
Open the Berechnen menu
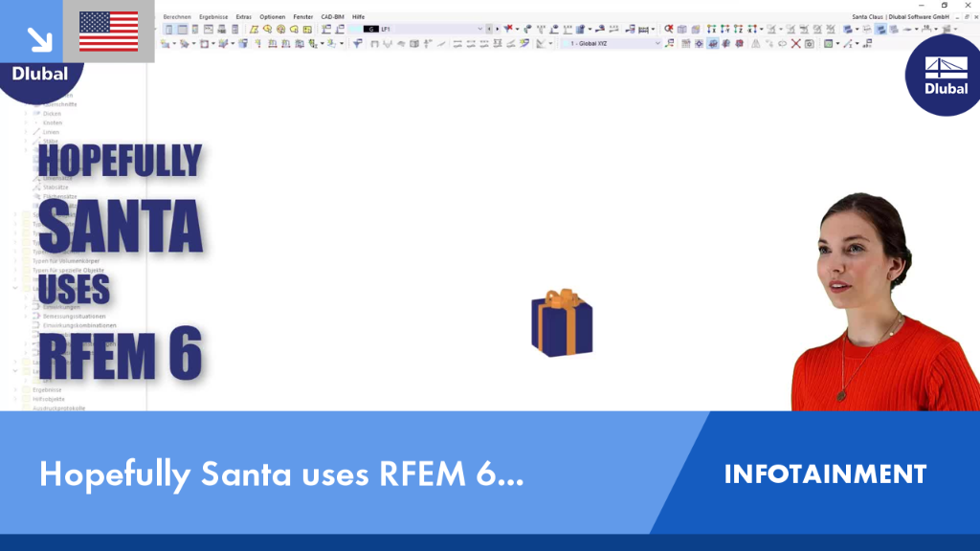[x=177, y=17]
